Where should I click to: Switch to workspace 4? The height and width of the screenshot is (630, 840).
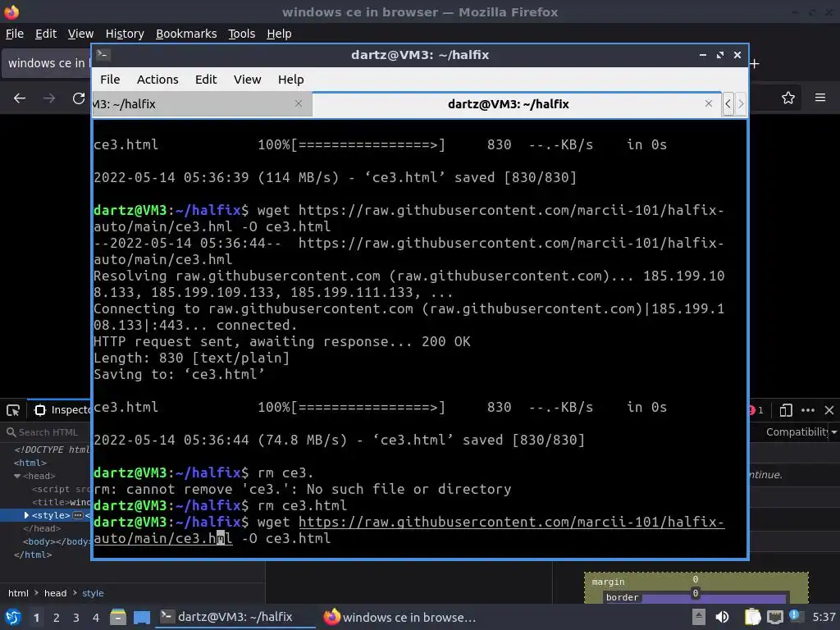click(96, 618)
